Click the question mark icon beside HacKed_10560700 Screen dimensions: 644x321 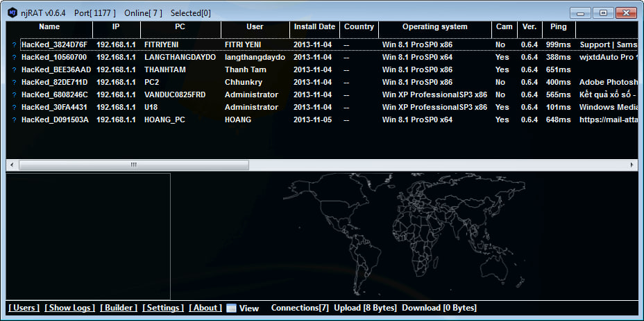coord(13,58)
